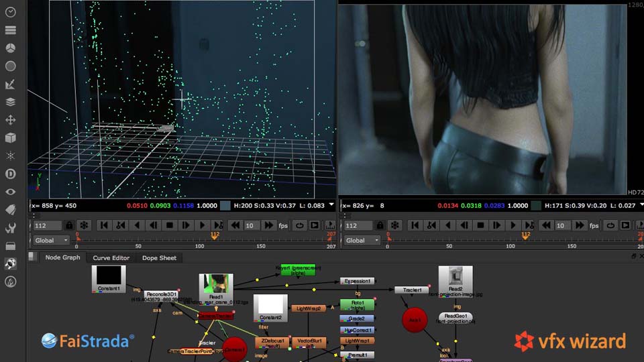Click the left viewer sampled color swatch

click(x=225, y=206)
